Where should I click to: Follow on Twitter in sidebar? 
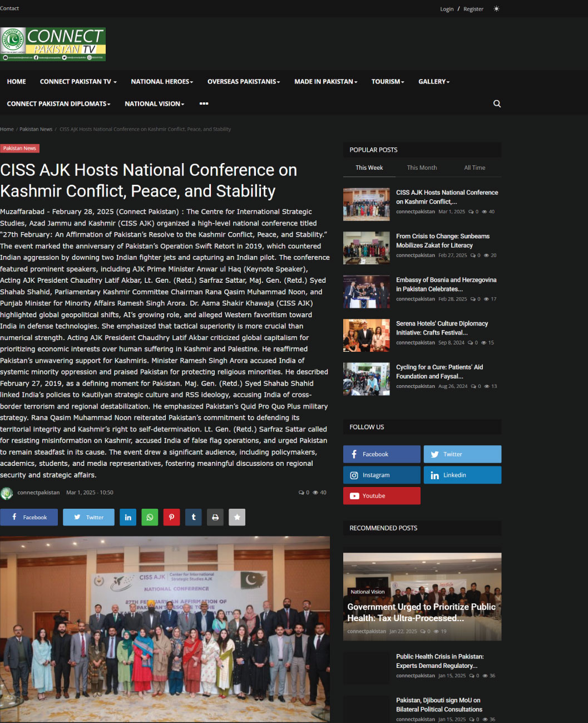(x=462, y=454)
